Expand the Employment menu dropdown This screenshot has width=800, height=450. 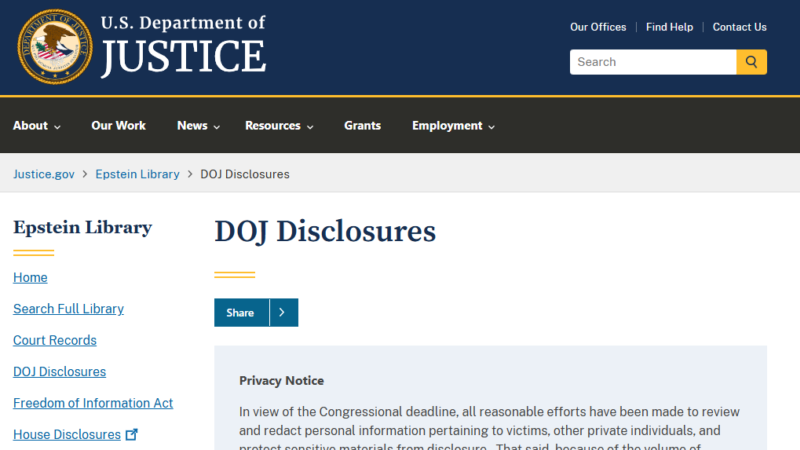coord(453,126)
